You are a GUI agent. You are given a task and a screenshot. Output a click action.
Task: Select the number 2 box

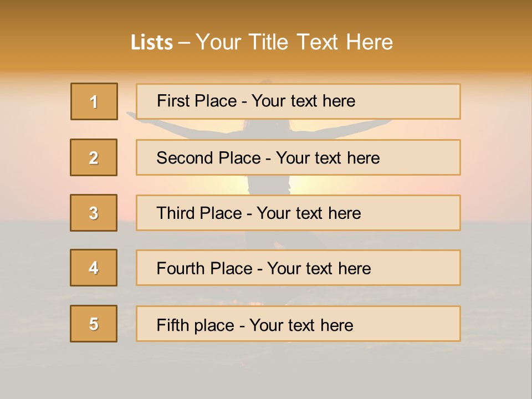(94, 157)
